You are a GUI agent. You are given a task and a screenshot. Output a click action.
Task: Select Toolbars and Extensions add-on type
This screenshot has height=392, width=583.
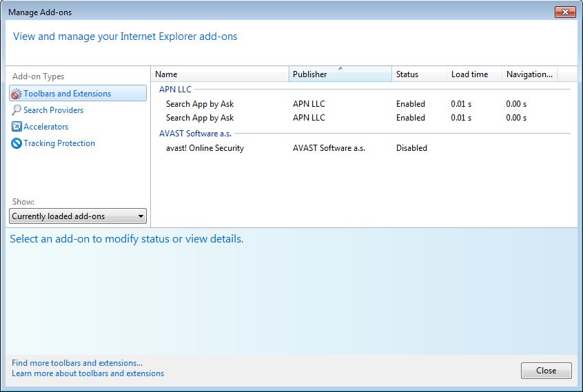[x=78, y=93]
